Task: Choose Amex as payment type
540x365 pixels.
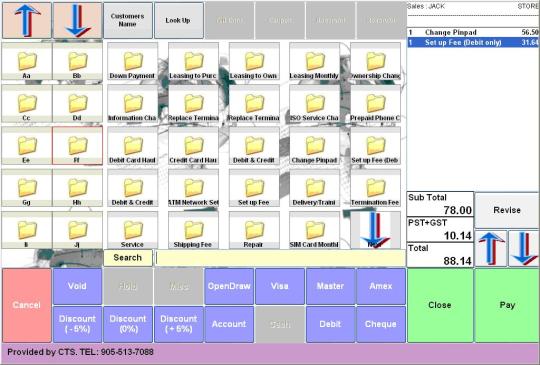Action: tap(381, 286)
